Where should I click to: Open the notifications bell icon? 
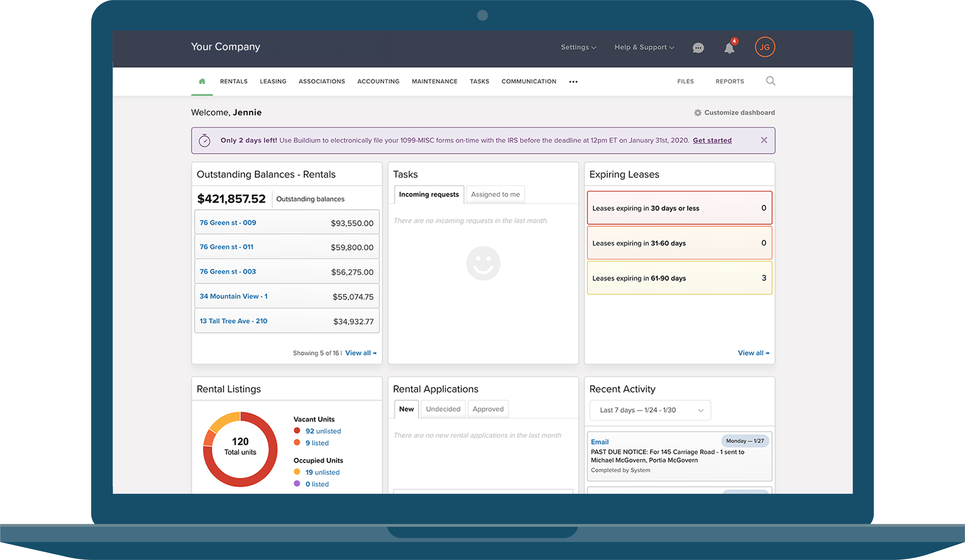coord(729,48)
